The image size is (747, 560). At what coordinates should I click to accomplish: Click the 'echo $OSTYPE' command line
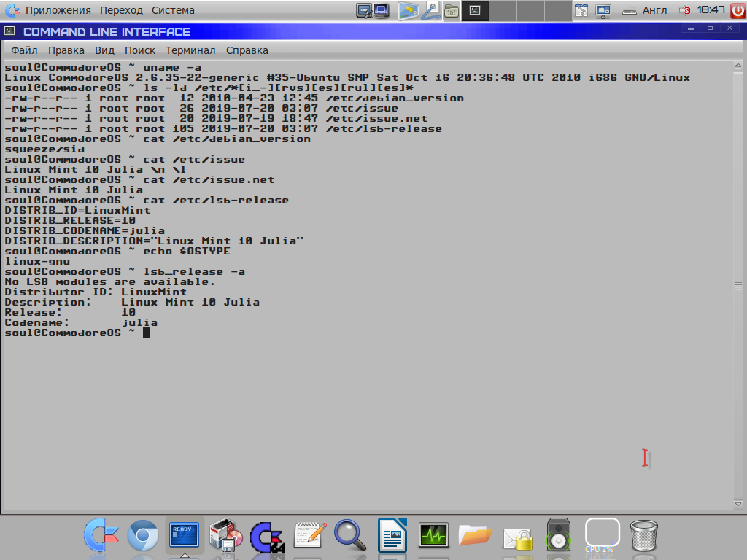click(117, 251)
